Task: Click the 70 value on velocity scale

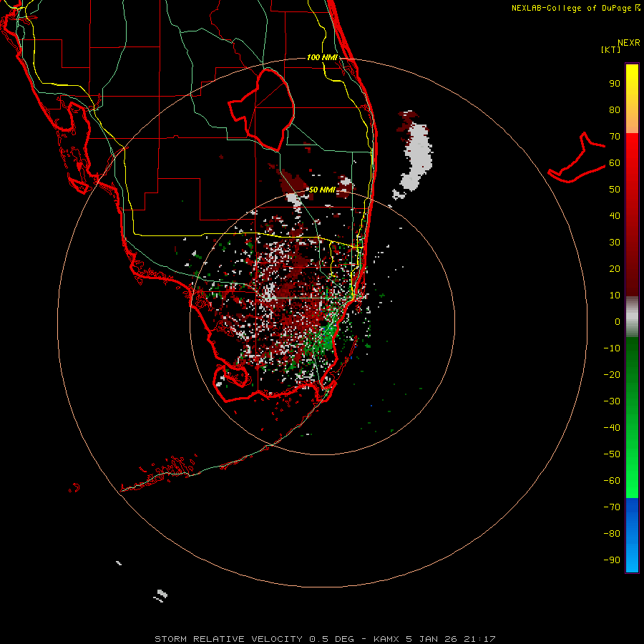Action: click(x=615, y=137)
